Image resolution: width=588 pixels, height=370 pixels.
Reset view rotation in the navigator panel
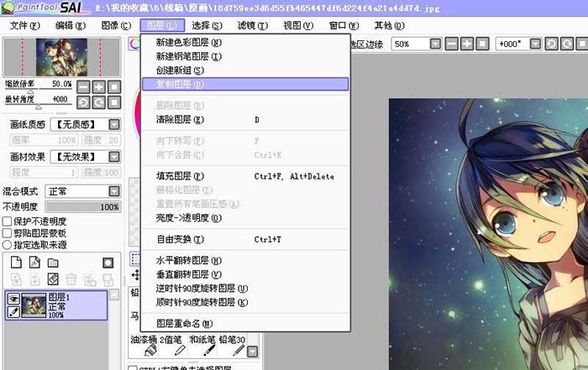114,102
